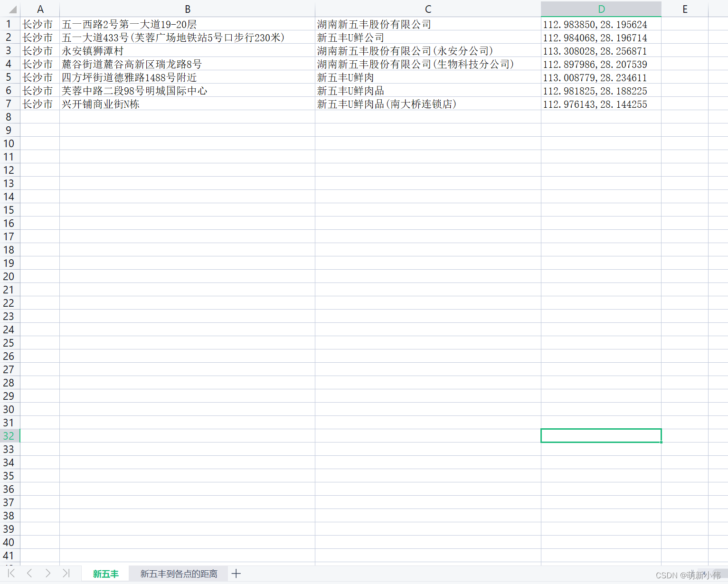This screenshot has width=728, height=584.
Task: Select row 32 header
Action: coord(9,436)
